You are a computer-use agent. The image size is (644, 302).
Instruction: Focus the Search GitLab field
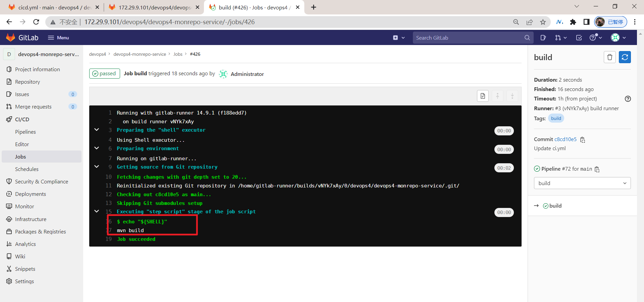coord(473,38)
